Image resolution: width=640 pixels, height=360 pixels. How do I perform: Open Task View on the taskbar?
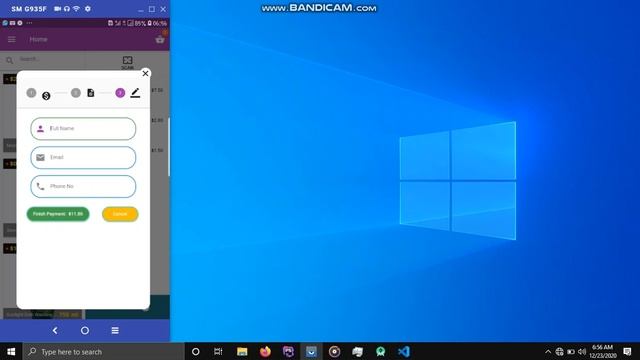click(218, 351)
